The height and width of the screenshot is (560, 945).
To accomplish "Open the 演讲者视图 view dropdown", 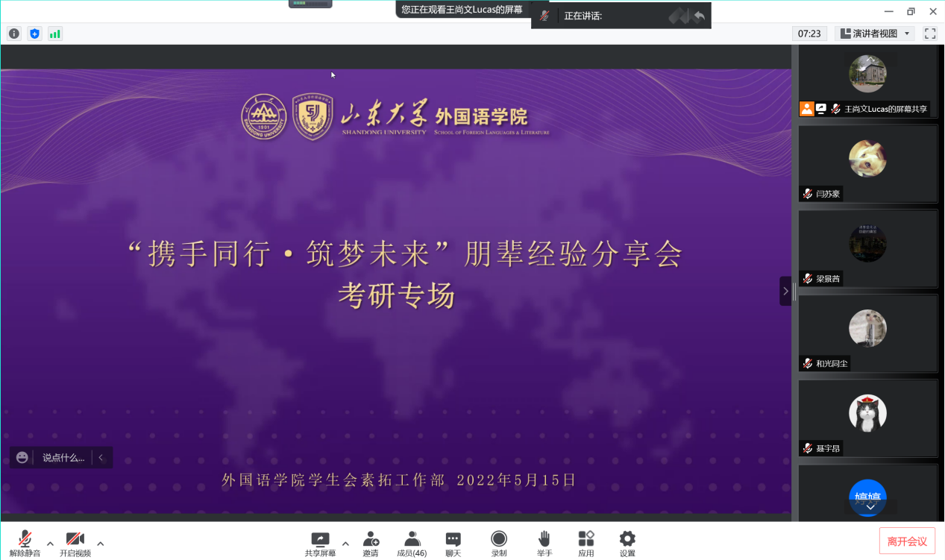I will 875,34.
